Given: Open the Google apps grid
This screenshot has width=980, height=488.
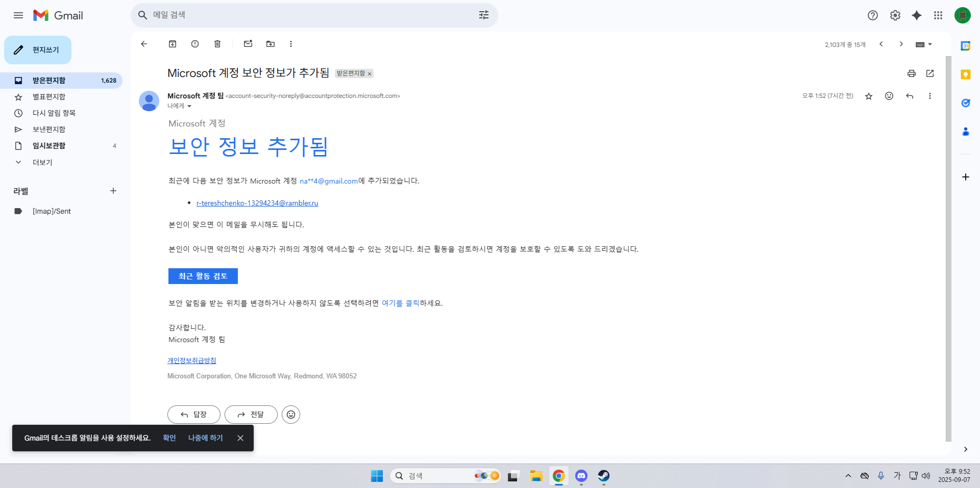Looking at the screenshot, I should click(x=938, y=15).
